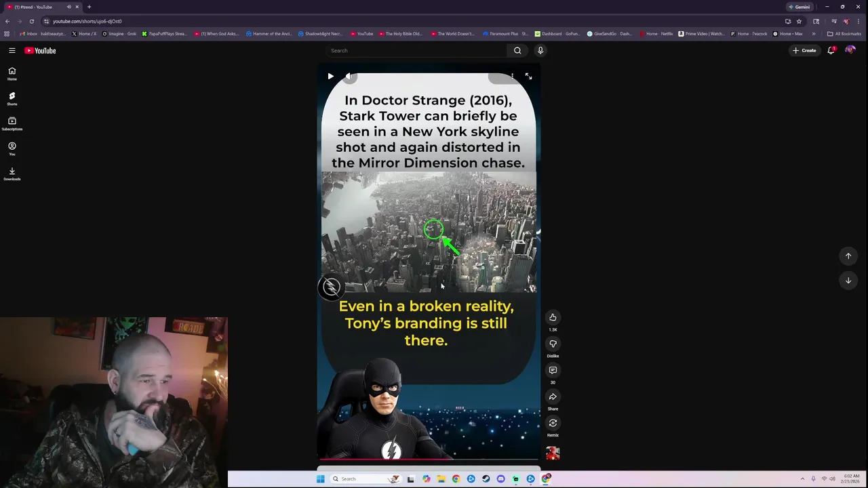Open the Home - Peacock bookmark
Screen dimensions: 868x488
(749, 33)
